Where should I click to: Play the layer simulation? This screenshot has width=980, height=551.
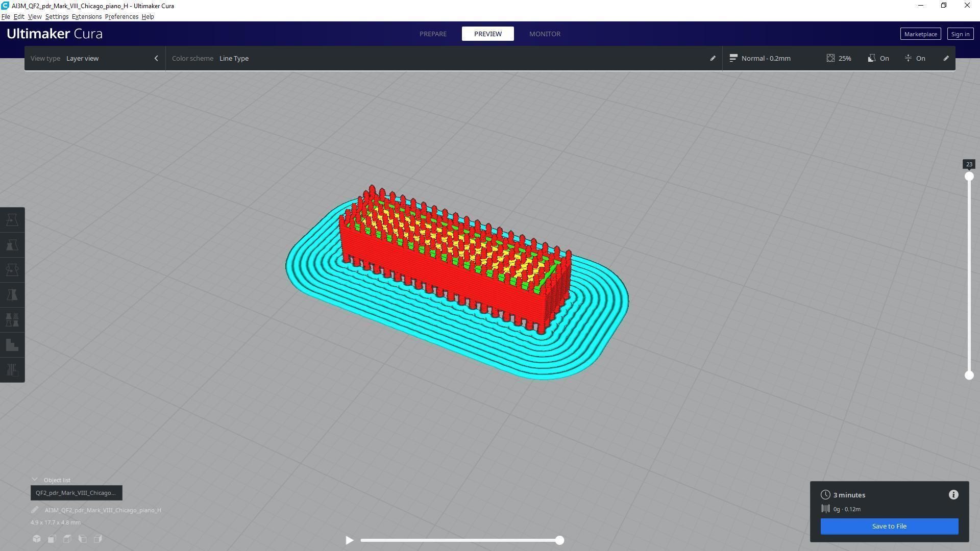(x=349, y=540)
